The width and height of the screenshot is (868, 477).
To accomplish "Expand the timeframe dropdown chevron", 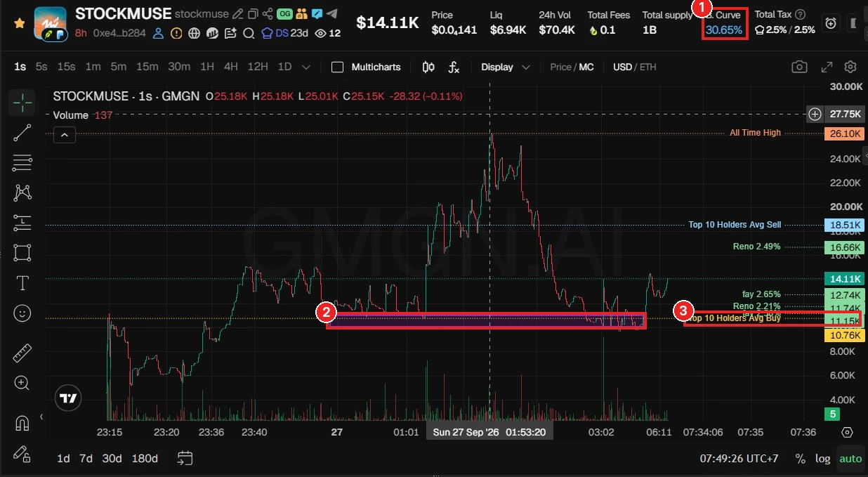I will 305,67.
